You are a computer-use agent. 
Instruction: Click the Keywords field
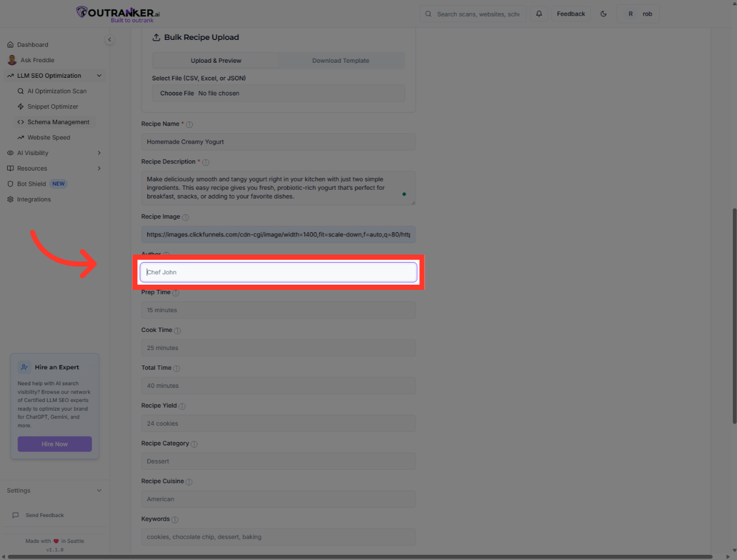[x=278, y=537]
